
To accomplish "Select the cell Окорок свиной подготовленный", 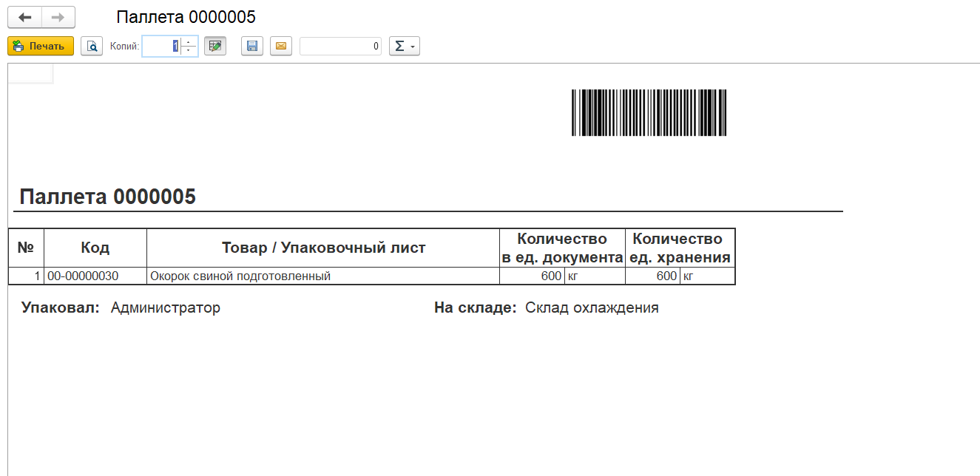I will (x=240, y=276).
